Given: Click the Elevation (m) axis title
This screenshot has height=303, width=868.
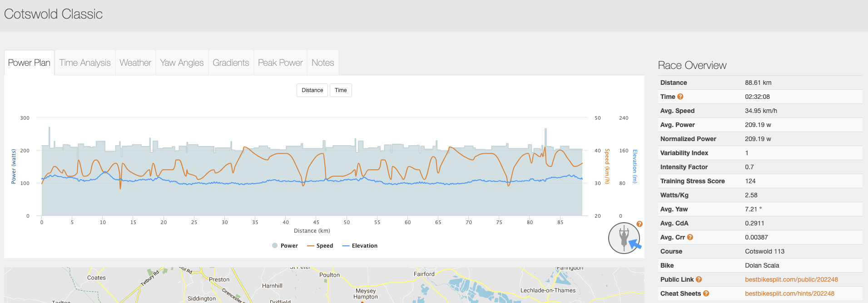Looking at the screenshot, I should pyautogui.click(x=635, y=166).
